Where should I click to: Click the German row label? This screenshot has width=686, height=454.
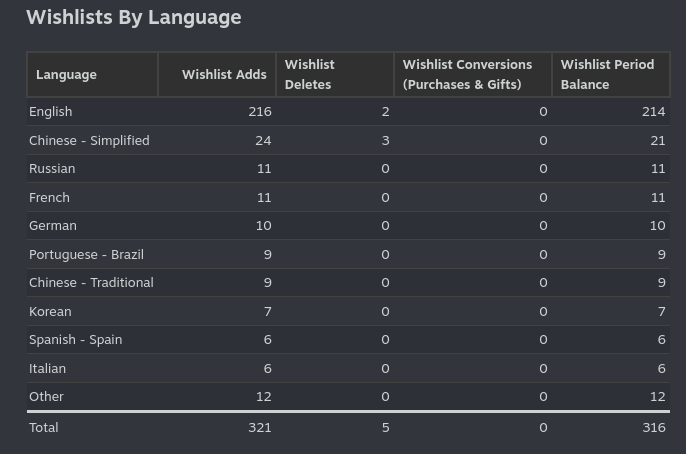[53, 225]
